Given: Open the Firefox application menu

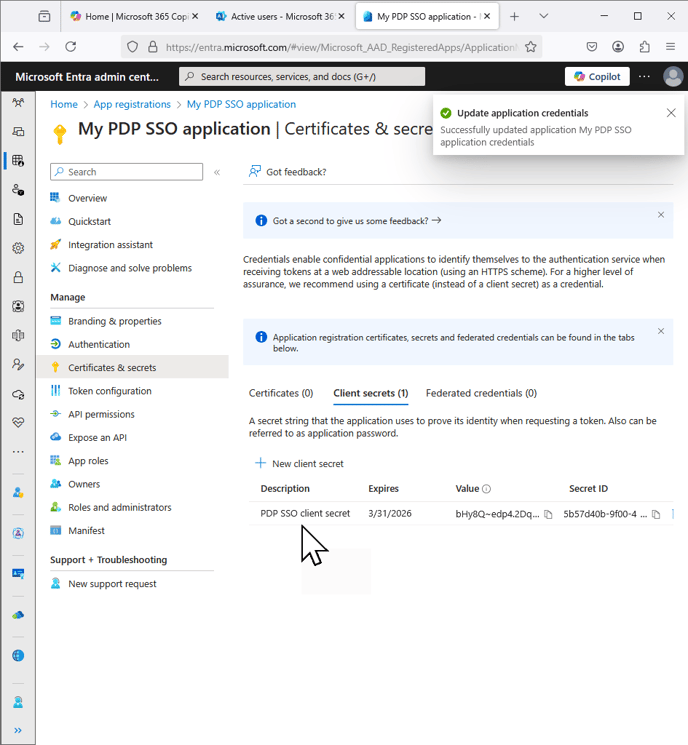Looking at the screenshot, I should 670,47.
